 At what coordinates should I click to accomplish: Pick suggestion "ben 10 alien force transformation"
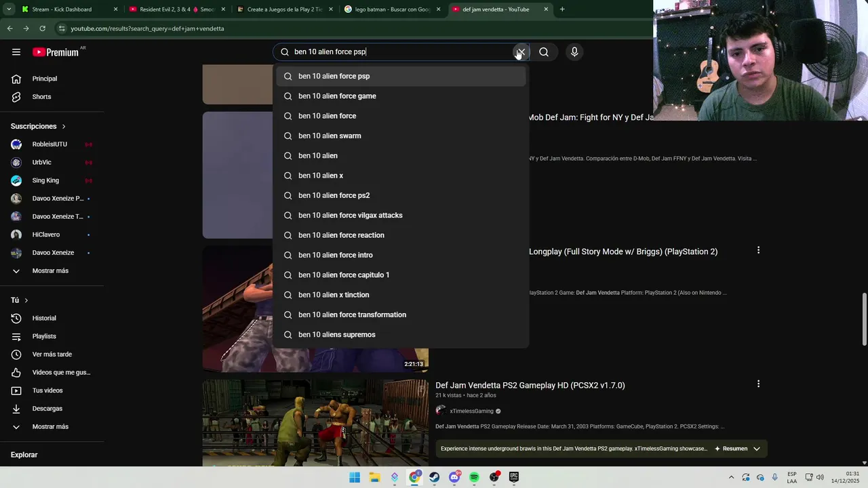tap(401, 314)
